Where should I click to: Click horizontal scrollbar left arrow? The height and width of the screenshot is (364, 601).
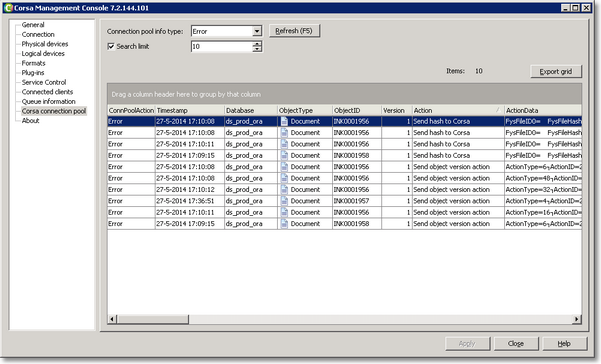pos(112,319)
